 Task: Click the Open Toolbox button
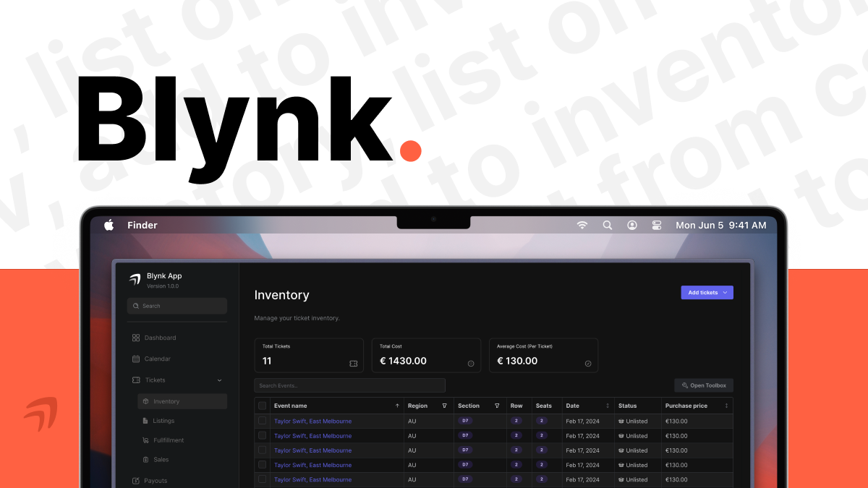704,385
